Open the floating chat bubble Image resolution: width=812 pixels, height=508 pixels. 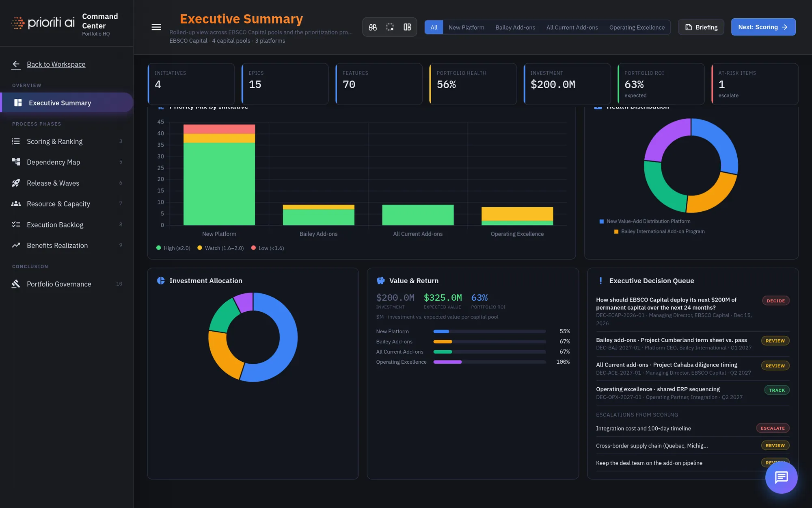[x=781, y=477]
